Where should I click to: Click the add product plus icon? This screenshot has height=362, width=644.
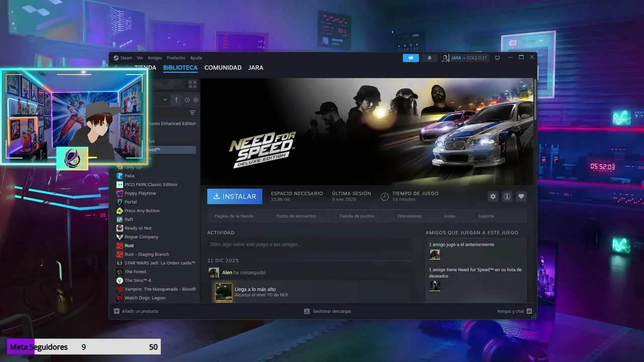coord(117,311)
